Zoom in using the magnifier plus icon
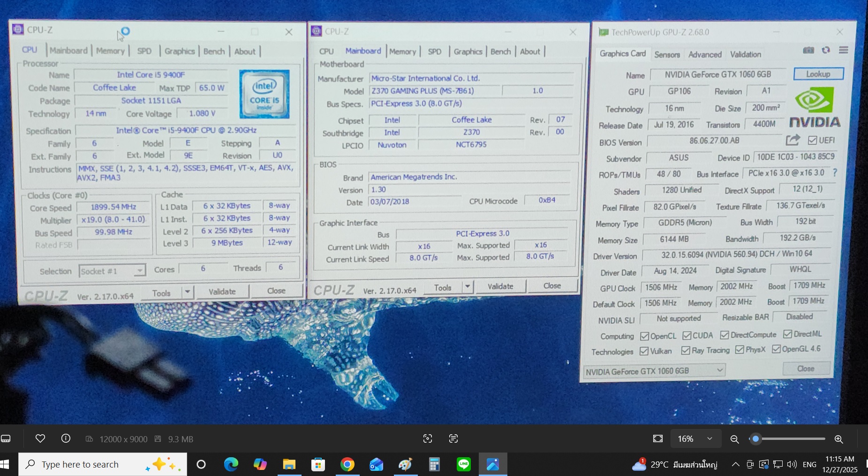This screenshot has width=868, height=476. coord(838,439)
